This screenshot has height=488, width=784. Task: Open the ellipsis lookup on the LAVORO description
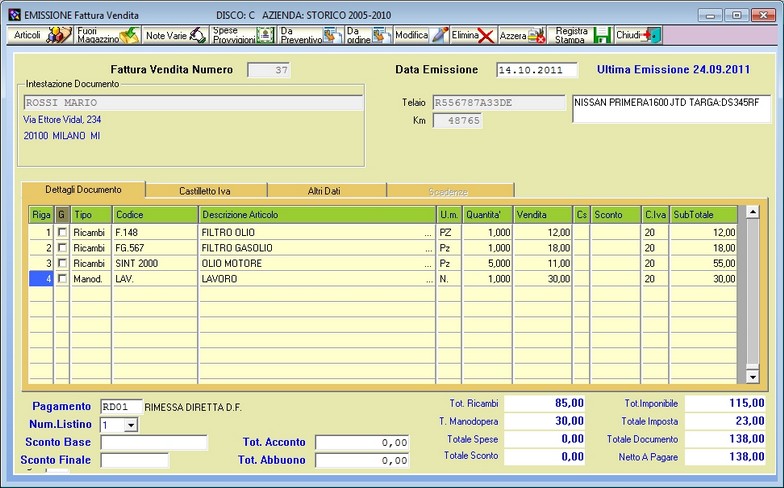pyautogui.click(x=429, y=280)
